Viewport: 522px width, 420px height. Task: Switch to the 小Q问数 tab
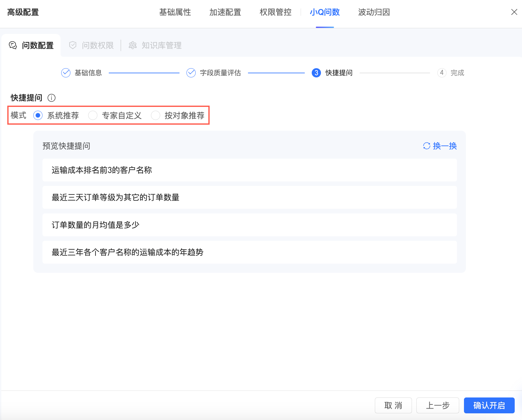[325, 12]
